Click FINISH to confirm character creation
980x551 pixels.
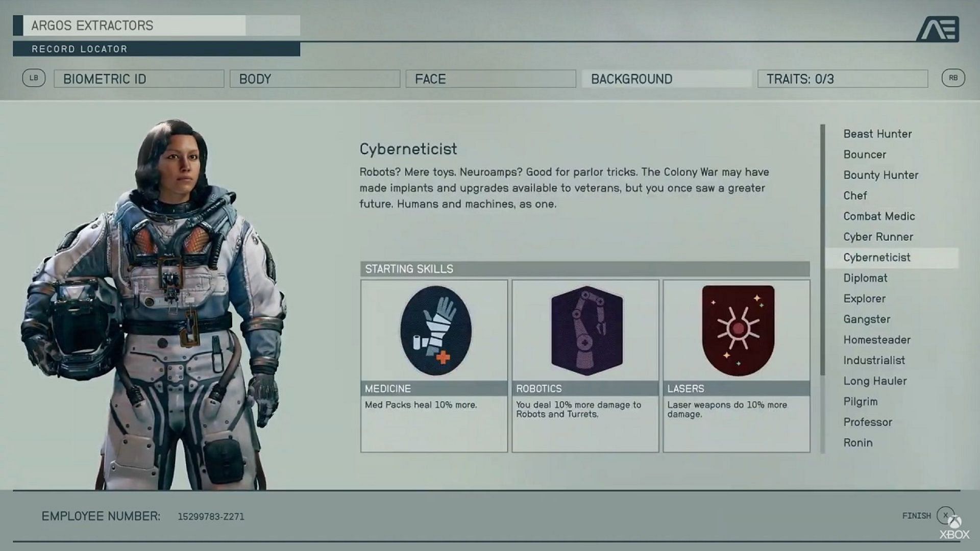[916, 516]
